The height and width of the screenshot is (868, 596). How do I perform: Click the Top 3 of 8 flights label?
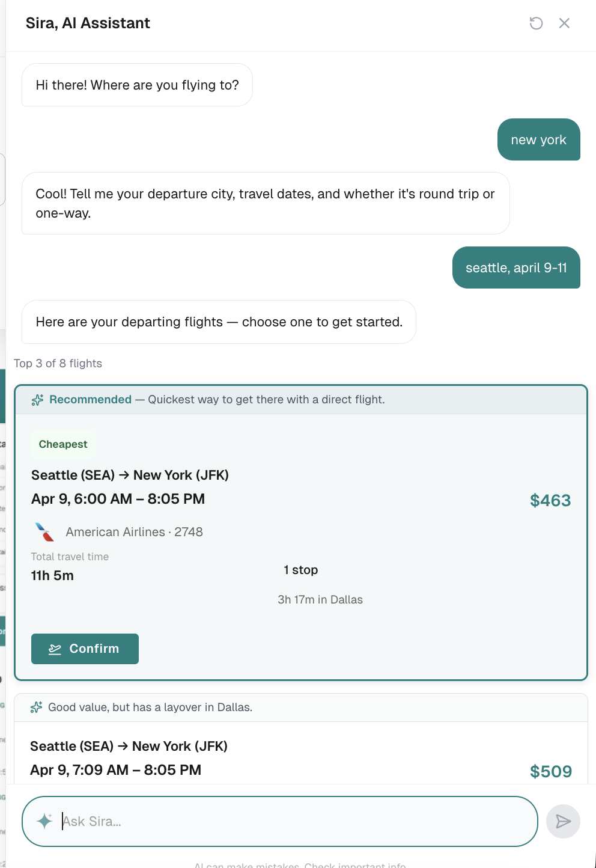pos(58,363)
